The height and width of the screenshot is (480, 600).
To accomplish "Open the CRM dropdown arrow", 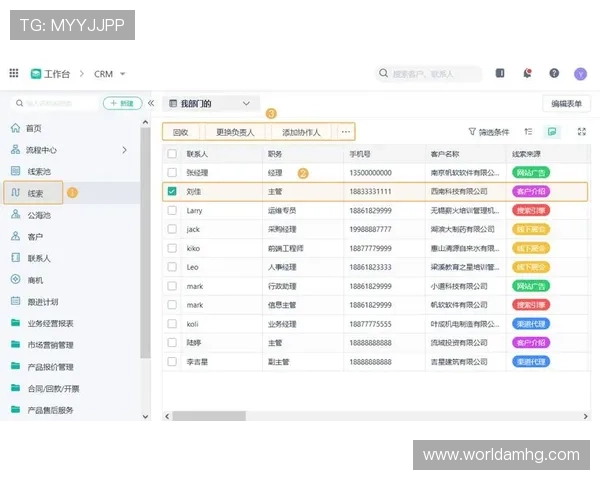I will pos(122,74).
